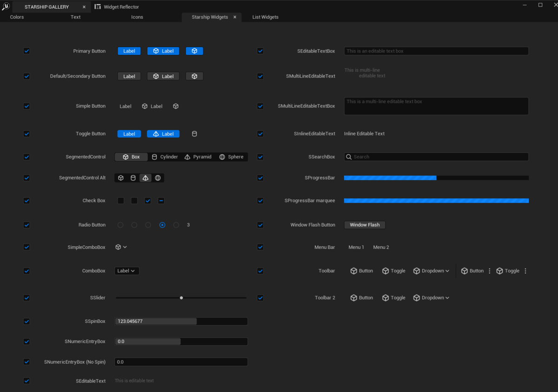The width and height of the screenshot is (558, 392).
Task: Click the icon-only Primary Button with cube
Action: pyautogui.click(x=194, y=51)
